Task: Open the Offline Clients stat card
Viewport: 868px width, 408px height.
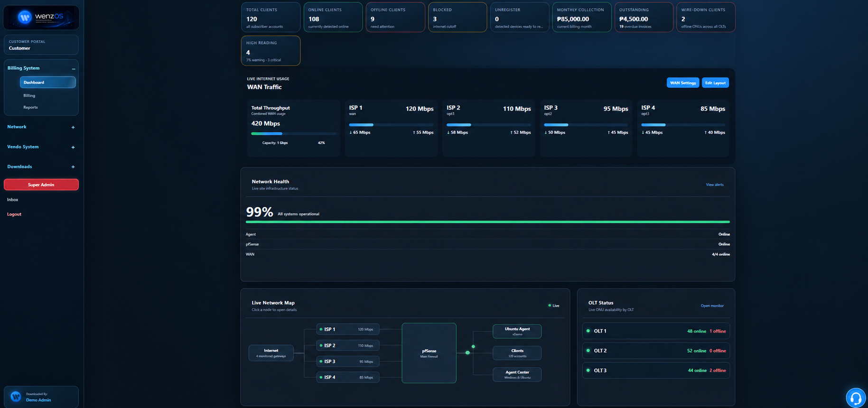Action: [x=395, y=17]
